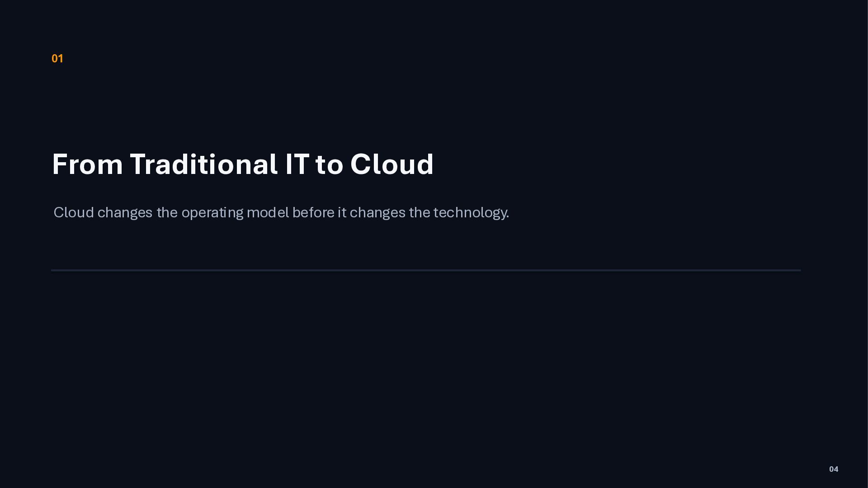Click the word IT in the title

[x=297, y=164]
